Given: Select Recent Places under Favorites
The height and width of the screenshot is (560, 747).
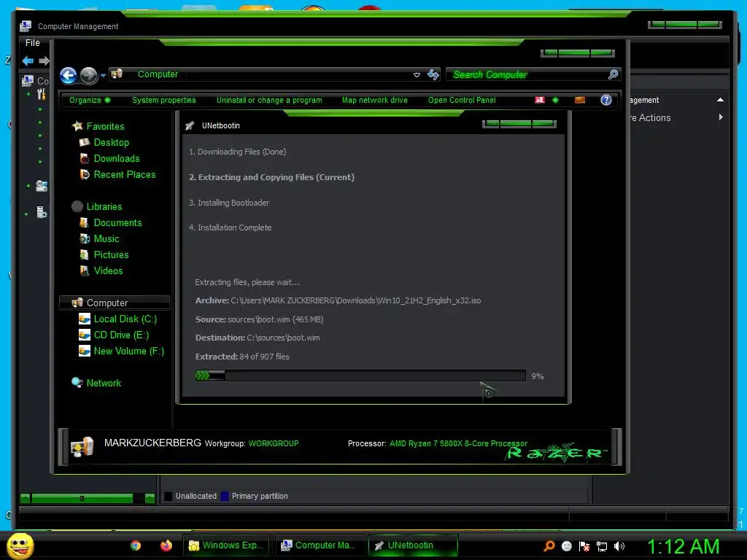Looking at the screenshot, I should pos(125,175).
